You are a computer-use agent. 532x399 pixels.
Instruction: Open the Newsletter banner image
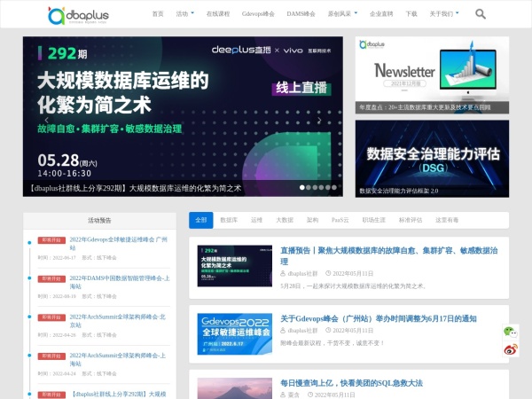[432, 75]
